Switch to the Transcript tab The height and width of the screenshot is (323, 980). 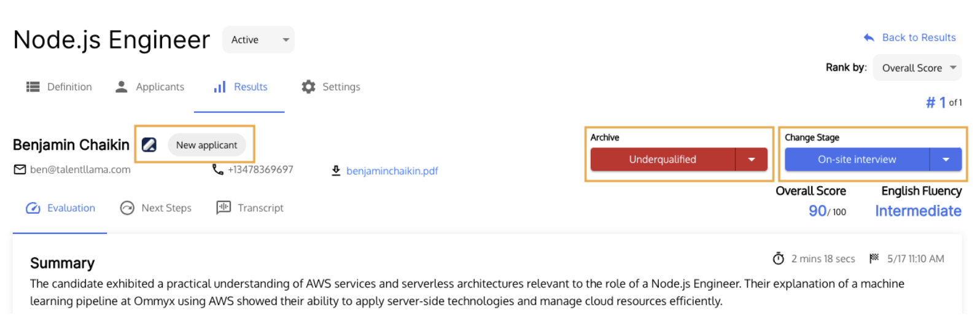[x=250, y=208]
